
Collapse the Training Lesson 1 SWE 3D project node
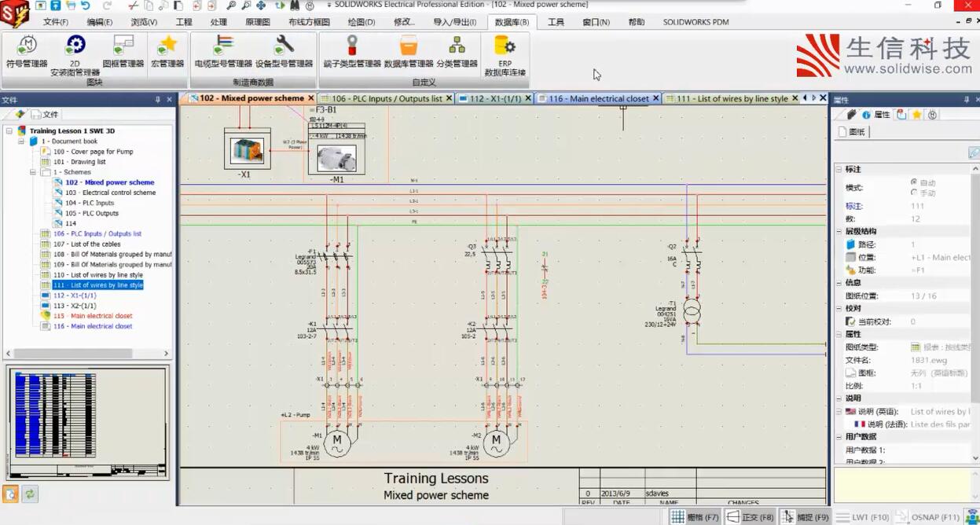9,131
